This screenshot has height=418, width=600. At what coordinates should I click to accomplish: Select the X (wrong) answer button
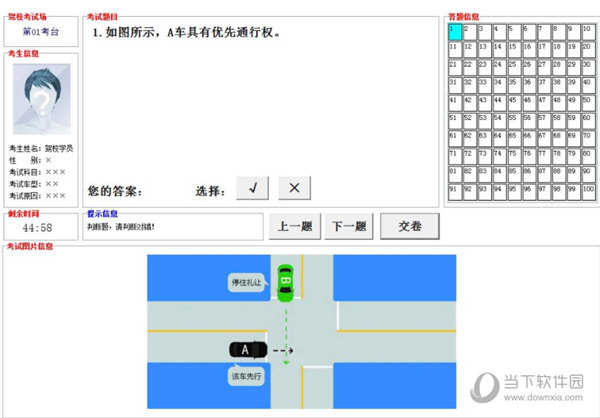pos(295,189)
